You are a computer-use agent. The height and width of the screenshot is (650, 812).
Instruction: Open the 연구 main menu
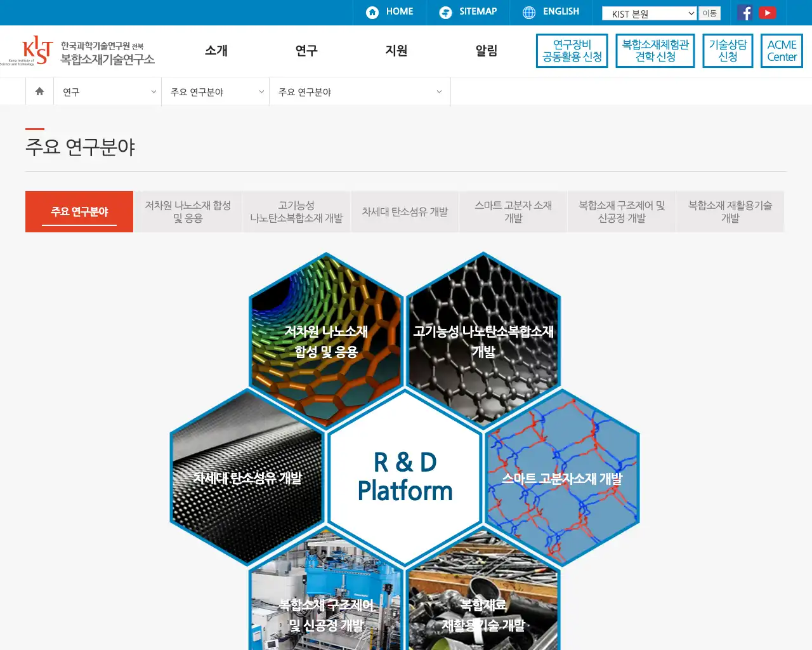tap(306, 51)
